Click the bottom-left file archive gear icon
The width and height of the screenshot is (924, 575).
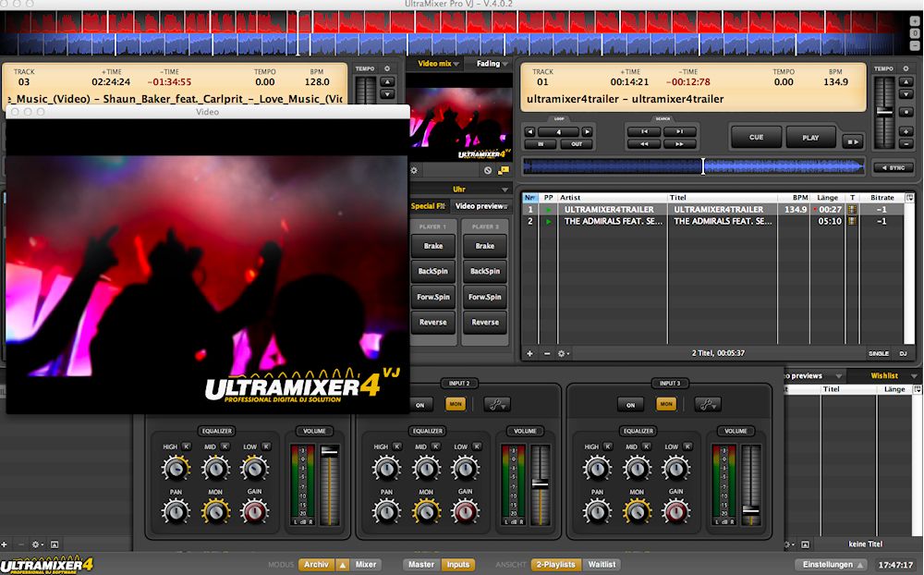coord(37,544)
